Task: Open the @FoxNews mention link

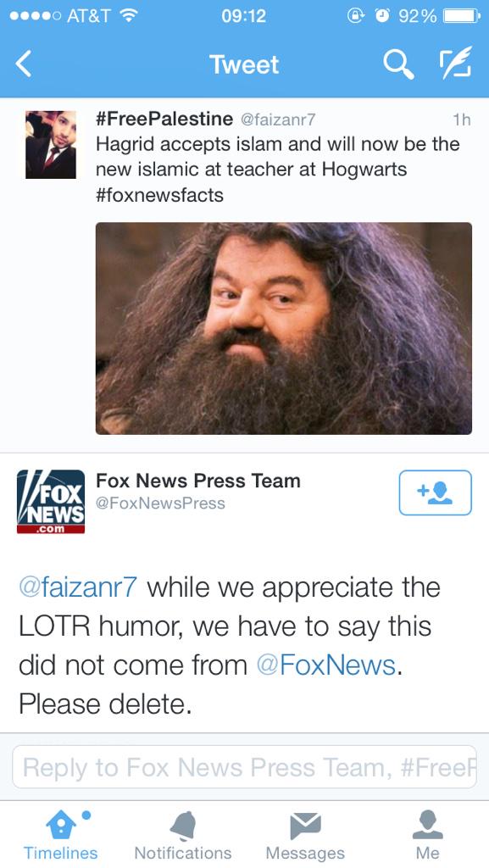Action: pyautogui.click(x=326, y=665)
